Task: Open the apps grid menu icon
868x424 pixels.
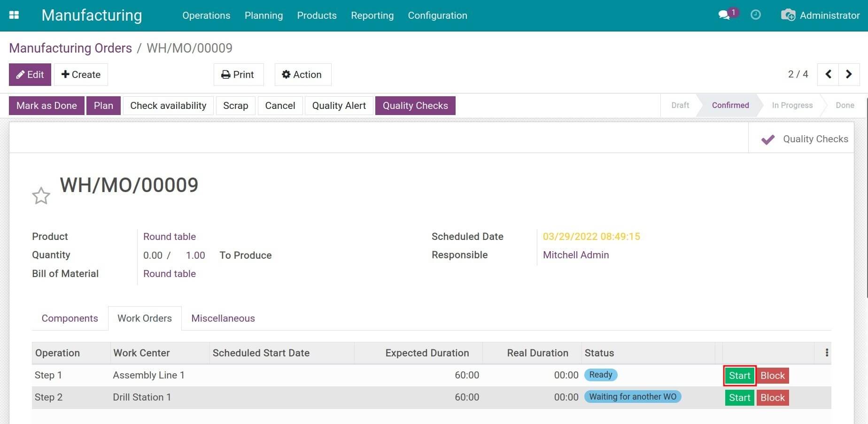Action: [14, 15]
